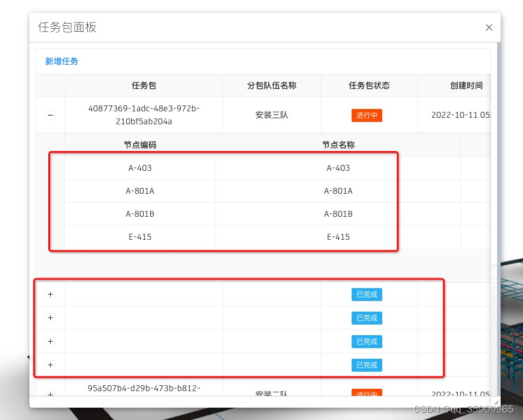
Task: Click the first 已完成 status tag
Action: [x=366, y=295]
